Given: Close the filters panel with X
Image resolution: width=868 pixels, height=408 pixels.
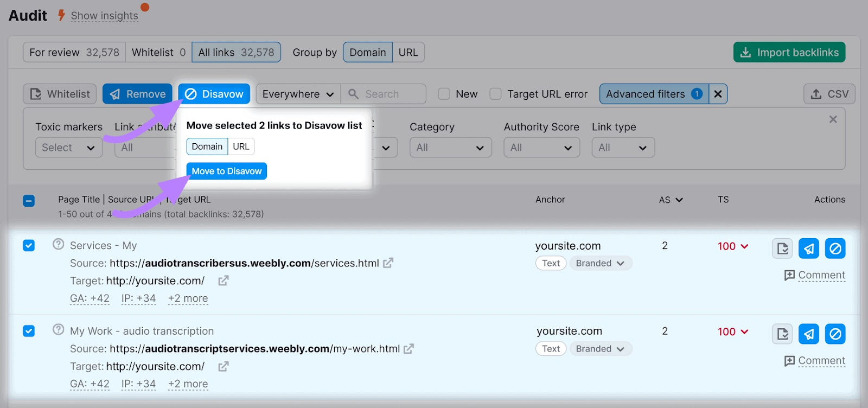Looking at the screenshot, I should click(x=833, y=119).
